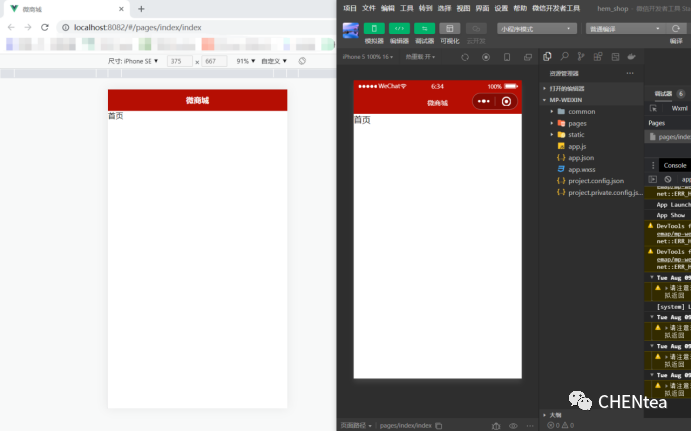This screenshot has width=691, height=431.
Task: Open the iPhone SE dimensions dropdown
Action: pos(133,61)
